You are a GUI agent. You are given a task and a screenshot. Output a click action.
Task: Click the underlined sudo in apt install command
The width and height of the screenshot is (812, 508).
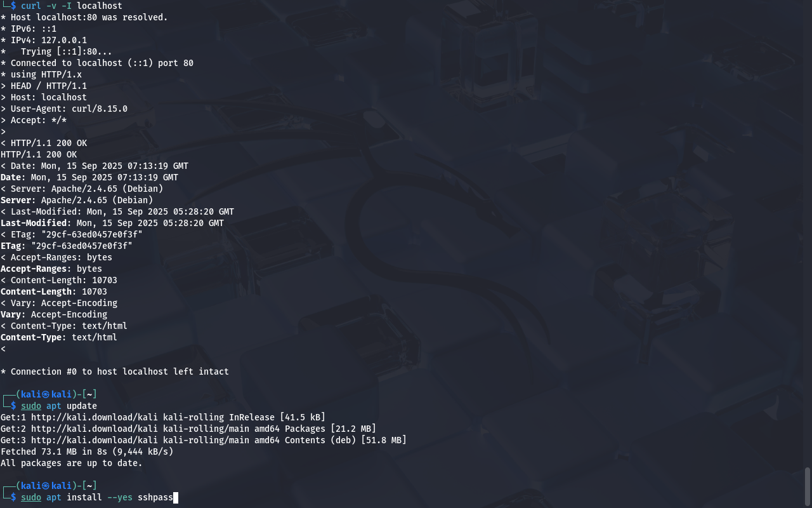point(31,497)
